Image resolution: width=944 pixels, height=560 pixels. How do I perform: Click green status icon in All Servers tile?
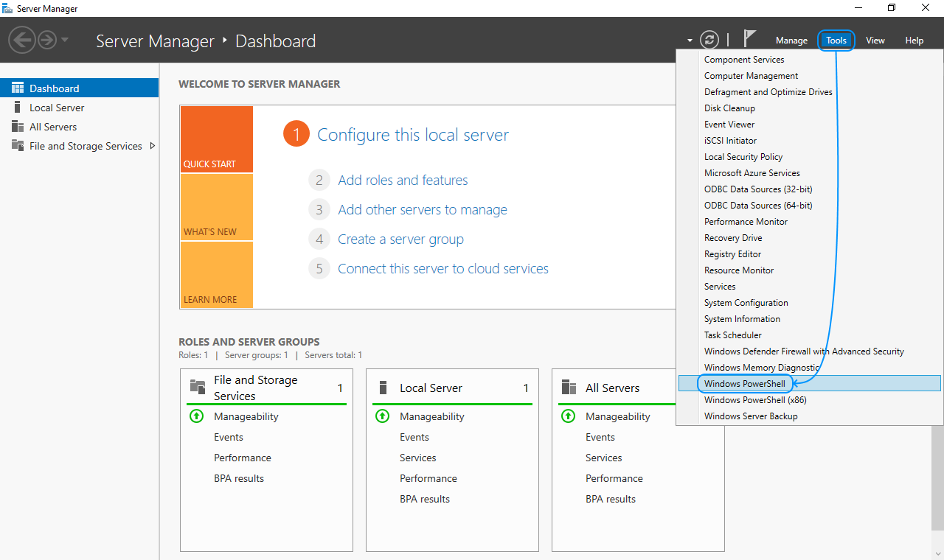[568, 416]
